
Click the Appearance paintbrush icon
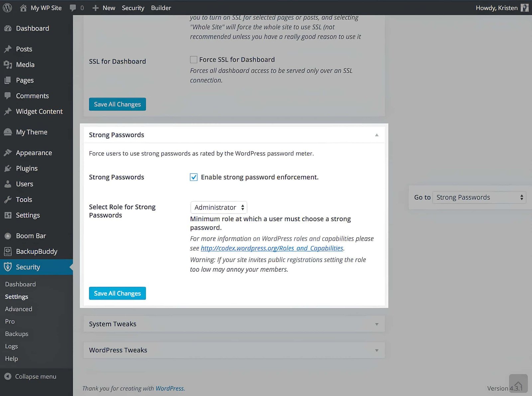pyautogui.click(x=8, y=152)
